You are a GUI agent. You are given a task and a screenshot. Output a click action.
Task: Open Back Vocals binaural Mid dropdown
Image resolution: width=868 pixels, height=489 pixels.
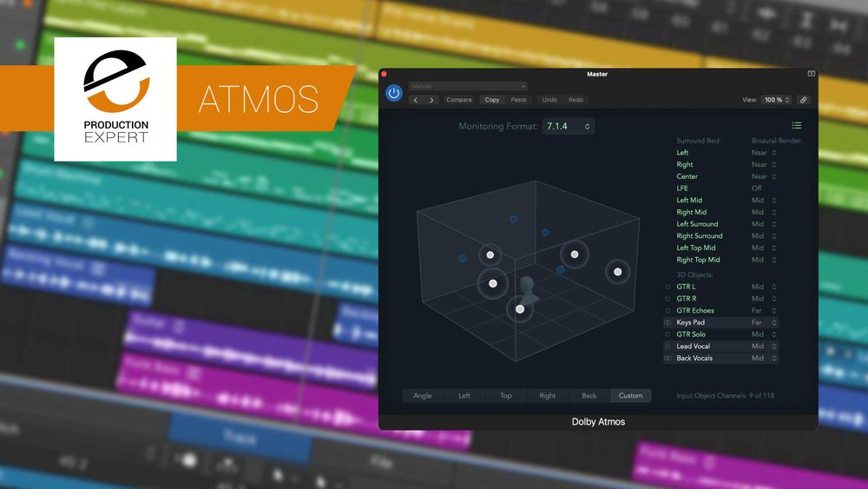tap(764, 359)
